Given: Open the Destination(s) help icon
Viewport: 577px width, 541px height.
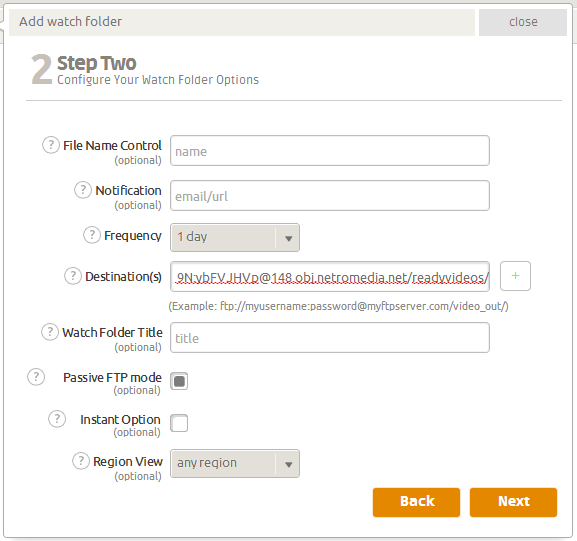Looking at the screenshot, I should pyautogui.click(x=73, y=276).
